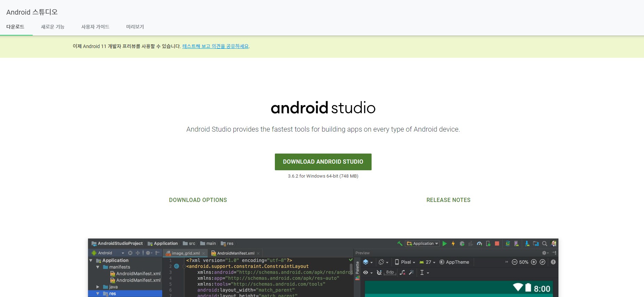Click the Profile gauge icon
The height and width of the screenshot is (297, 644).
[x=479, y=244]
